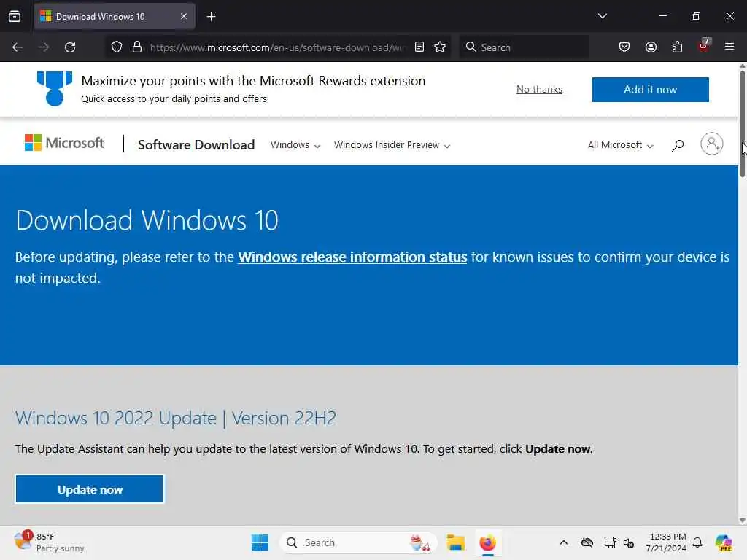Show hidden system tray icons
This screenshot has height=560, width=747.
click(x=564, y=542)
